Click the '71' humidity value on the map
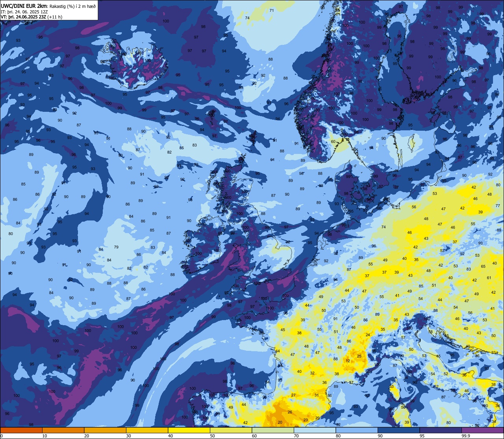Viewport: 504px width, 439px height. [272, 10]
